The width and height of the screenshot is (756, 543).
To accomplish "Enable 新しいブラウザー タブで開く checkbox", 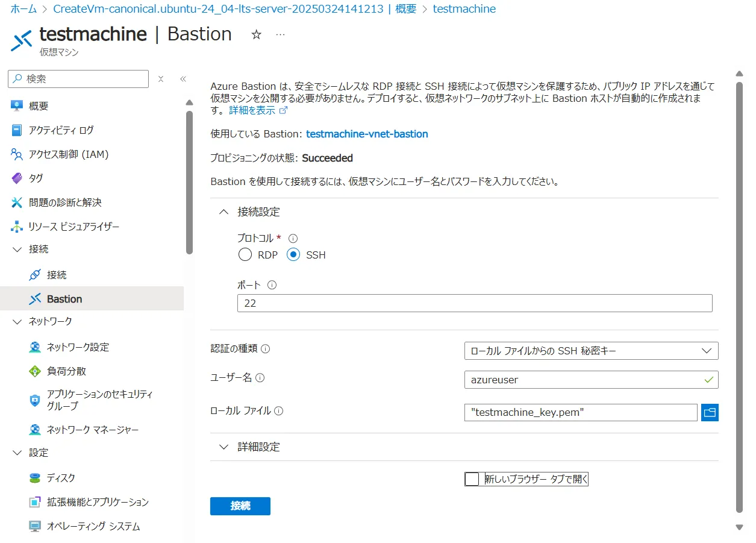I will (472, 479).
